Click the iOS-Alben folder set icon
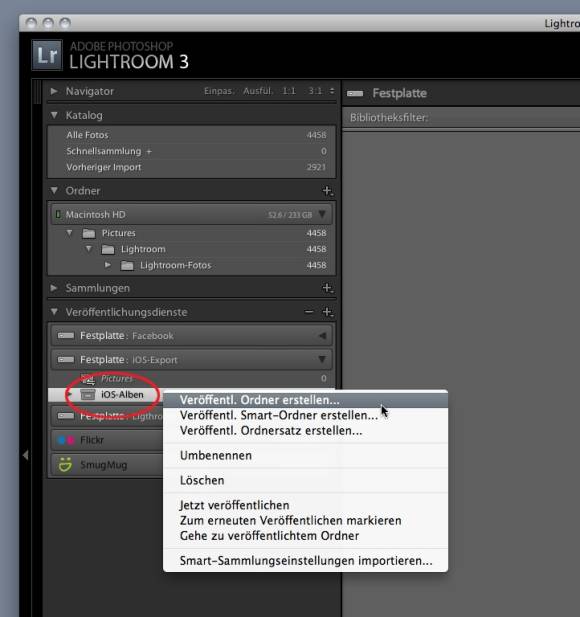Image resolution: width=580 pixels, height=617 pixels. point(88,394)
